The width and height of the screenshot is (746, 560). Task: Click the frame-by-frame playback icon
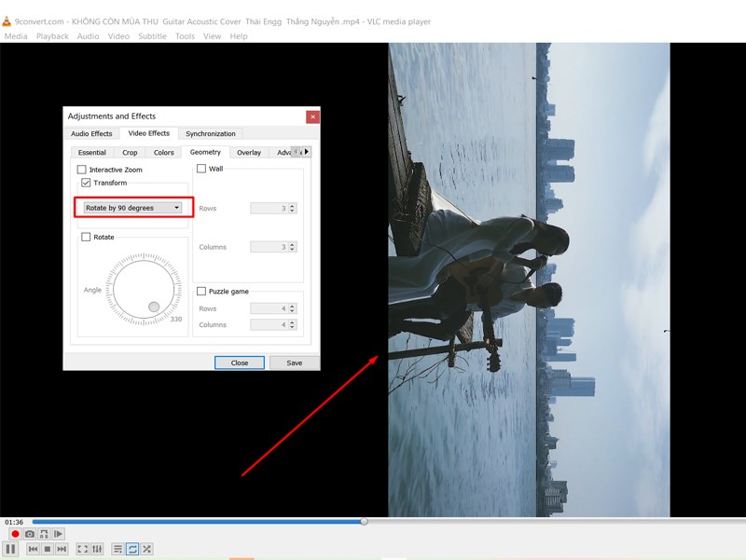tap(59, 533)
